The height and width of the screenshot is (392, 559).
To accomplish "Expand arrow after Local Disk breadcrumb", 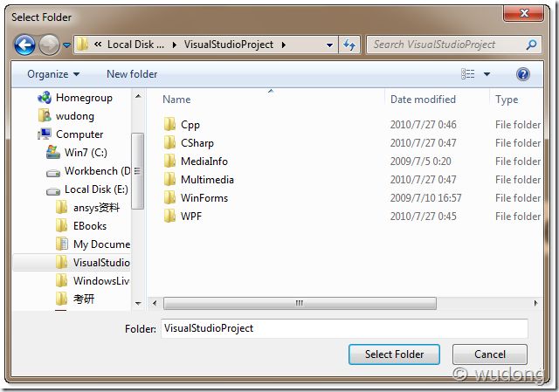I will click(x=175, y=45).
